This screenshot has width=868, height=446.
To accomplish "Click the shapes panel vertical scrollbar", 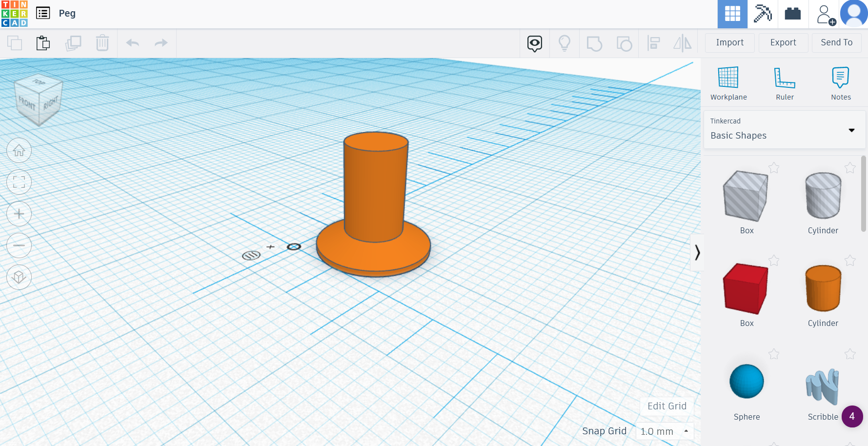I will tap(864, 193).
